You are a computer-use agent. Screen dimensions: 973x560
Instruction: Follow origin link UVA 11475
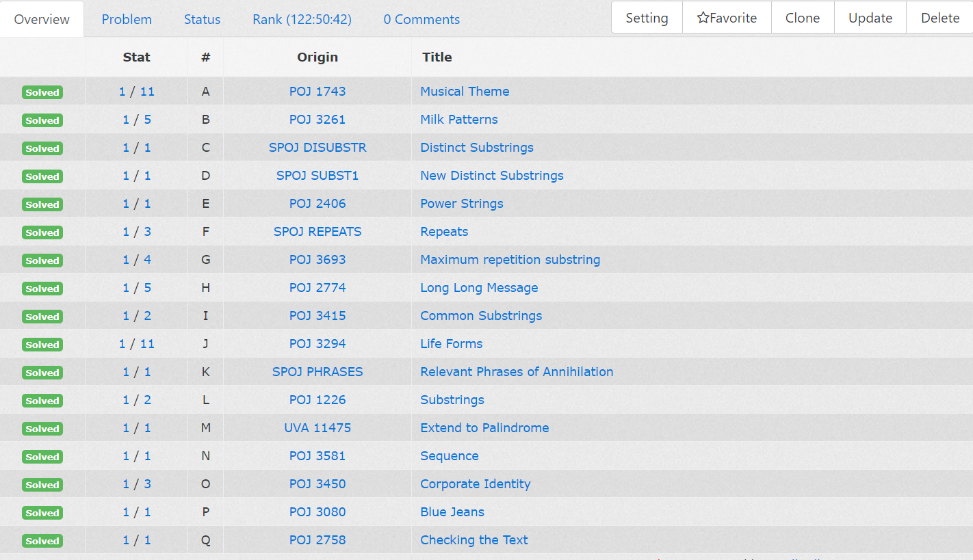pos(317,427)
